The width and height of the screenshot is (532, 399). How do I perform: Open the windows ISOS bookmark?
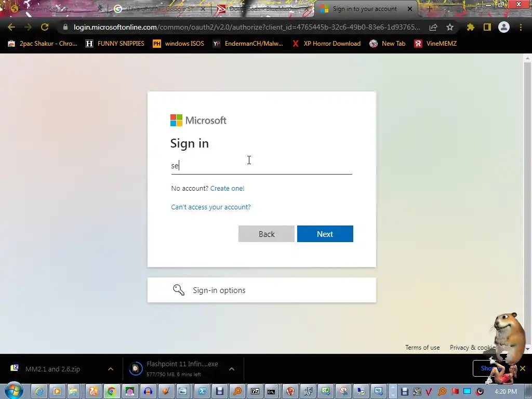pyautogui.click(x=179, y=44)
